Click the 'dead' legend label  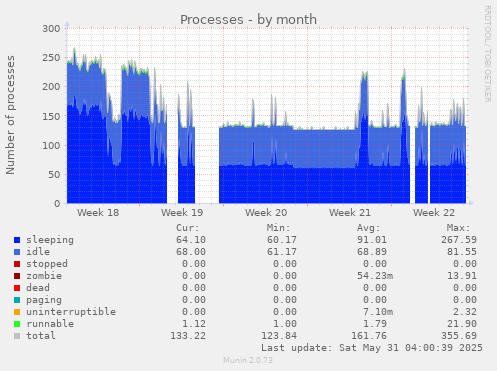pyautogui.click(x=38, y=288)
